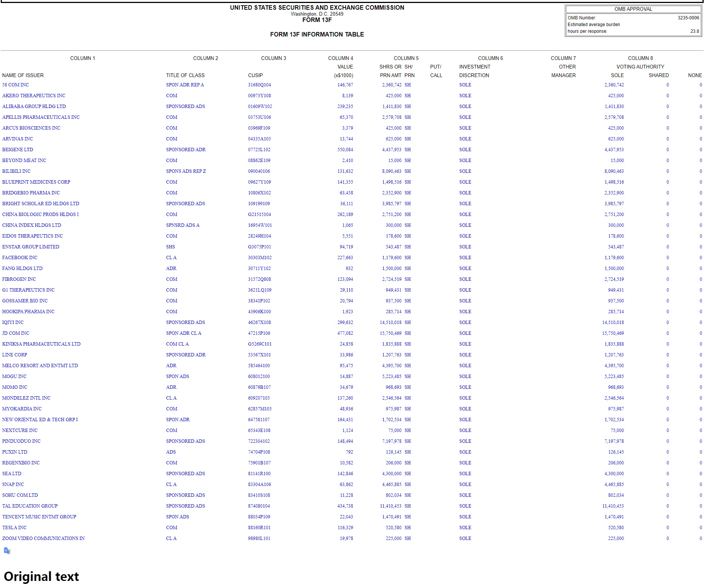
Task: Click 'ENSTAR GROUP LIMITED' issuer name
Action: (x=31, y=247)
